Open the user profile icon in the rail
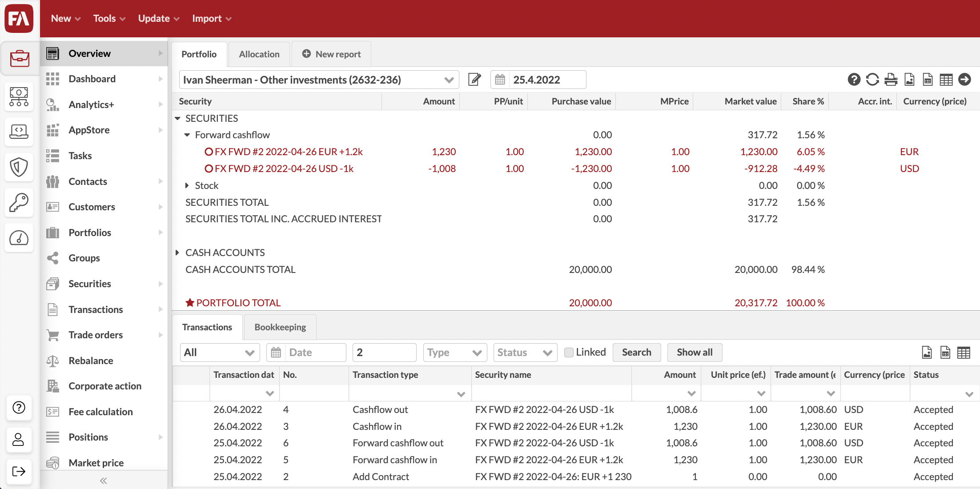 click(19, 439)
